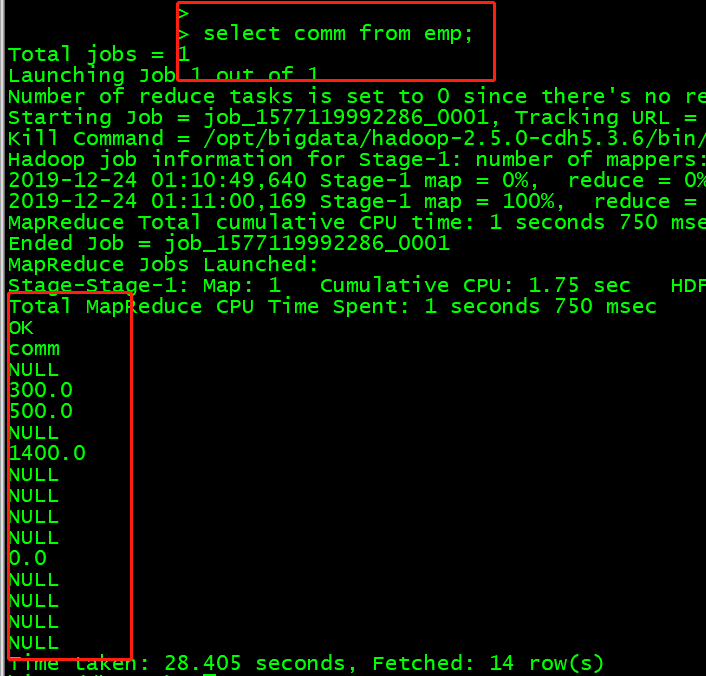Click the 'select comm from emp;' query line

pos(338,34)
